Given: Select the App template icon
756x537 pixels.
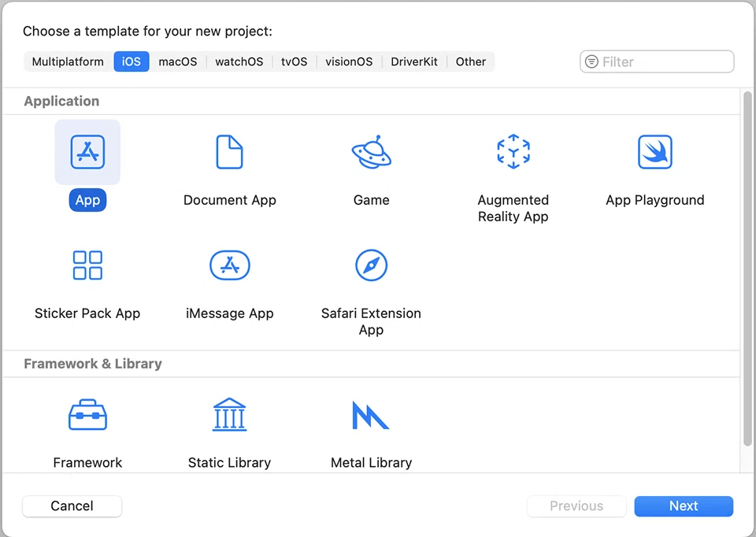Looking at the screenshot, I should (x=87, y=152).
